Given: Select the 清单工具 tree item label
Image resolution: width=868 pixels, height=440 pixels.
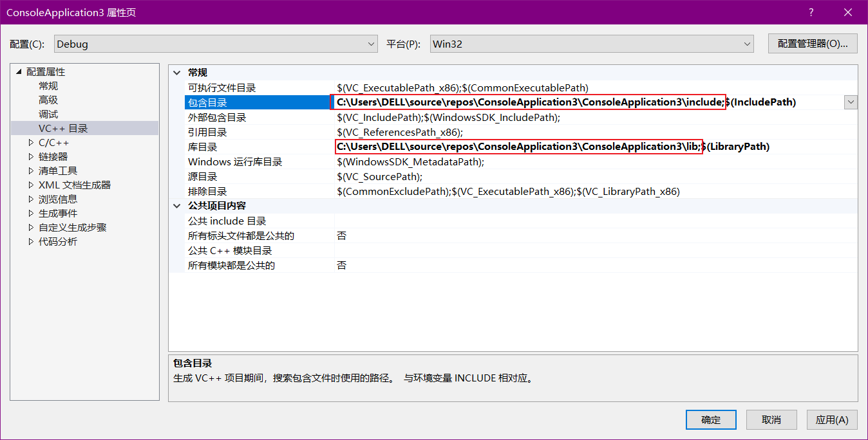Looking at the screenshot, I should tap(58, 170).
